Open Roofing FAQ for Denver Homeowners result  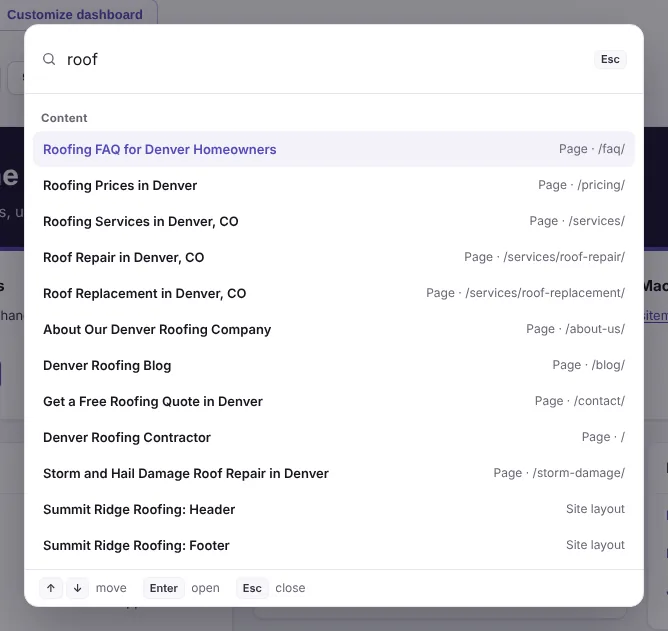[334, 149]
